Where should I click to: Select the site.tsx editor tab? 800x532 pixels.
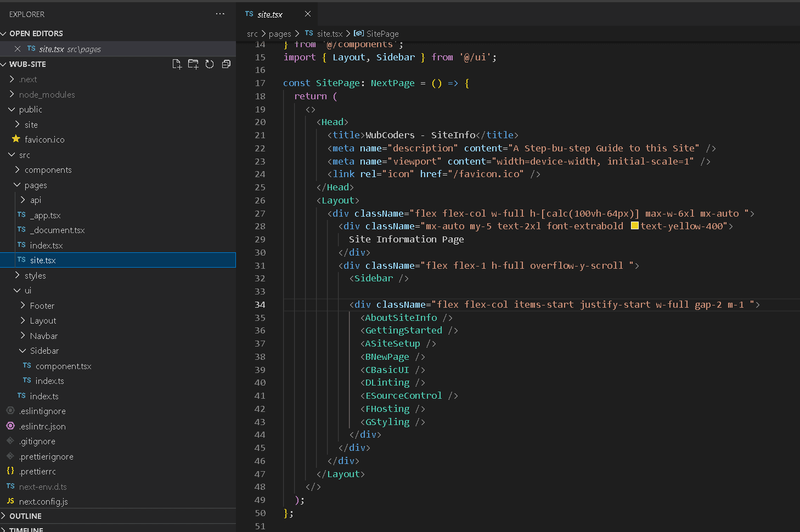tap(270, 14)
